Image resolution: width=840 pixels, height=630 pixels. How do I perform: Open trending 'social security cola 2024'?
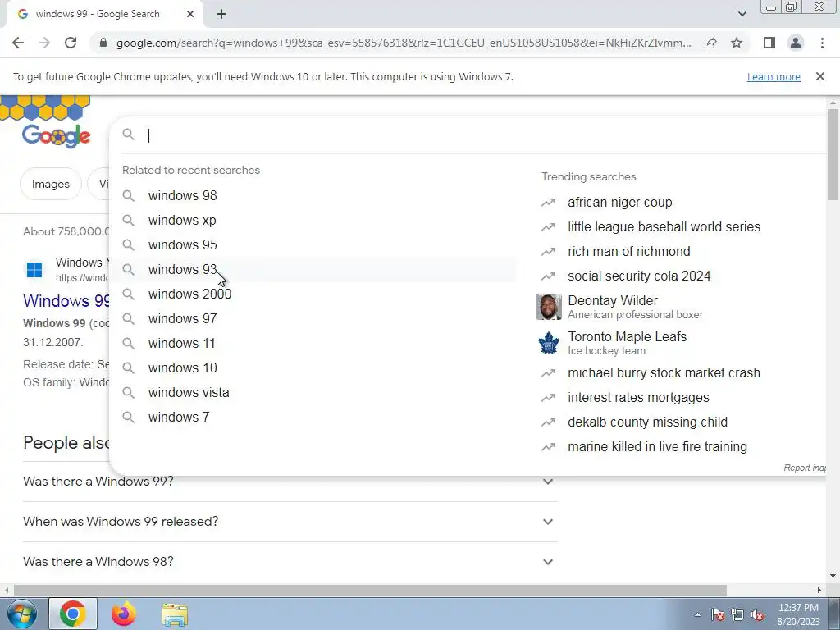(639, 276)
